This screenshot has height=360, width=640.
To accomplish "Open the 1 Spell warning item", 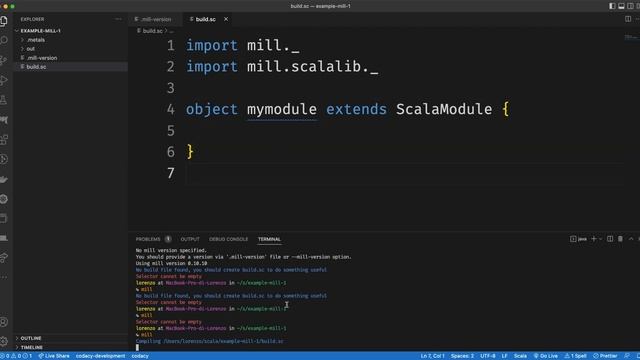I will pos(576,356).
